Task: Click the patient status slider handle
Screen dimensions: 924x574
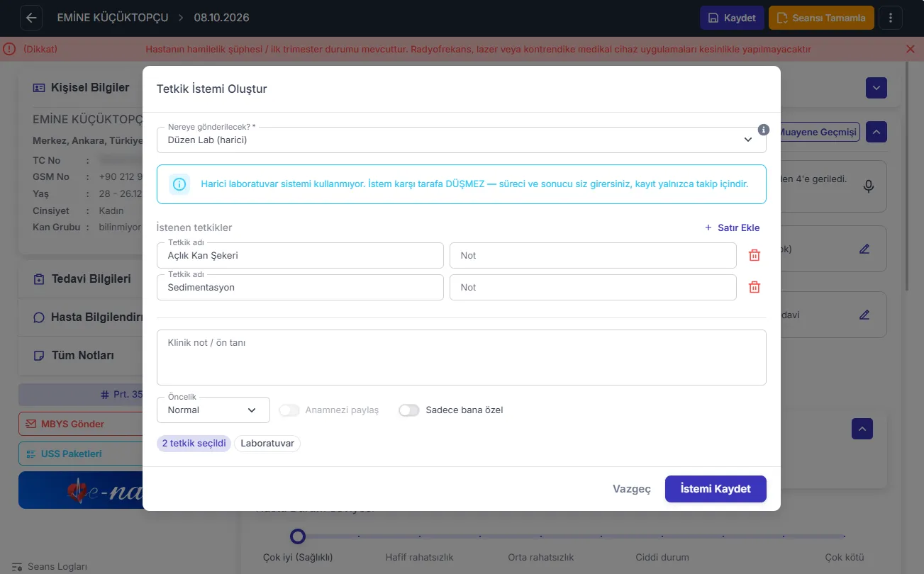Action: pos(298,536)
